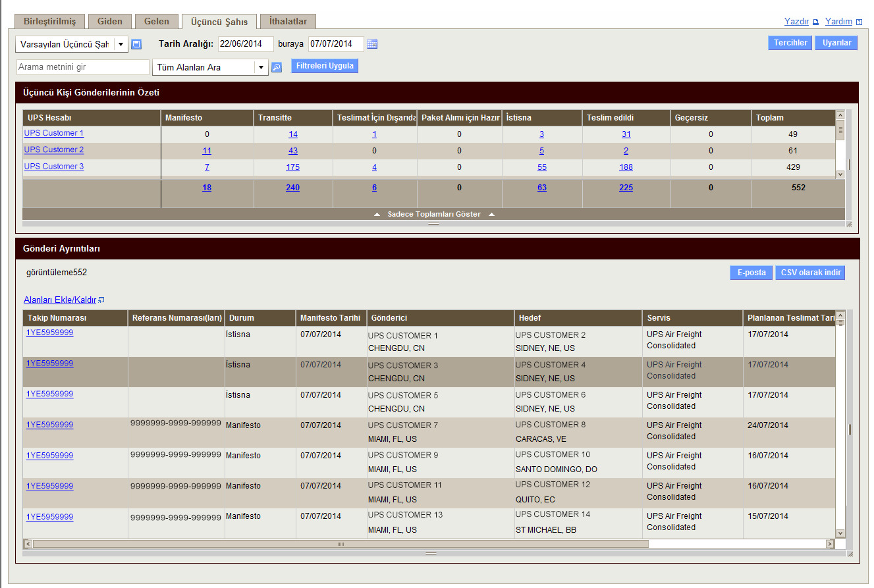Click the ST MICHAEL, BB destination text

(x=546, y=529)
